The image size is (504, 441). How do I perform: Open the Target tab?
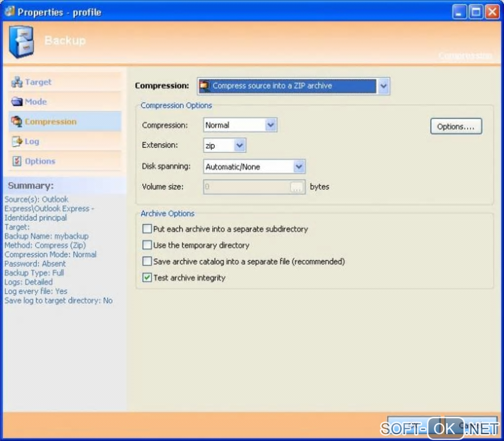65,82
